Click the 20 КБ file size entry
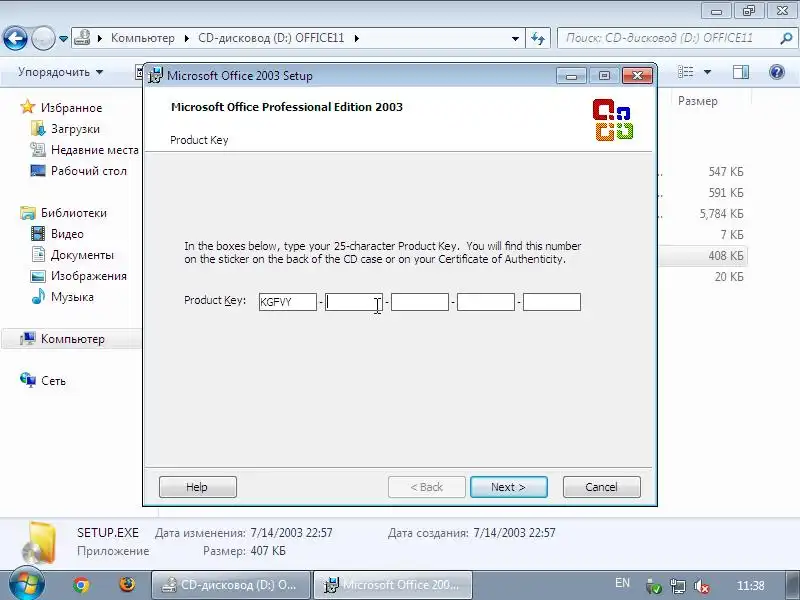This screenshot has width=800, height=600. coord(729,277)
